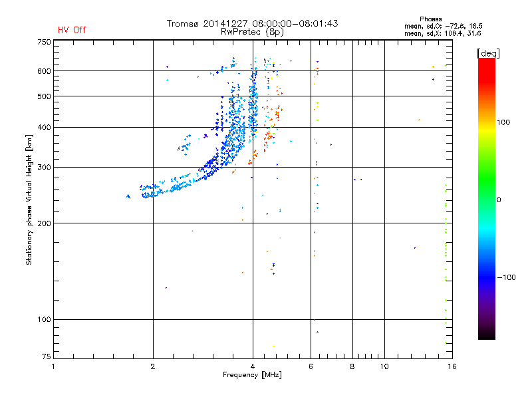The image size is (532, 399).
Task: Click colorbar tick label 100
Action: 503,122
